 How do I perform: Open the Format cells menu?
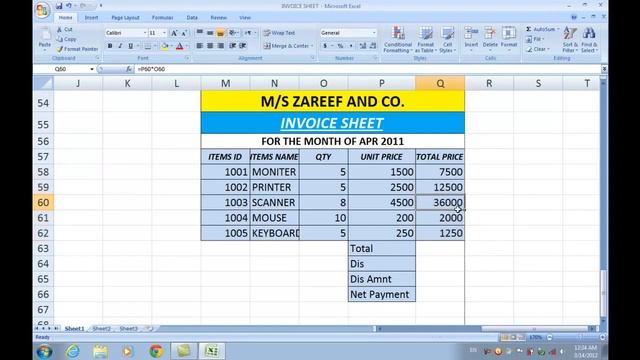509,39
